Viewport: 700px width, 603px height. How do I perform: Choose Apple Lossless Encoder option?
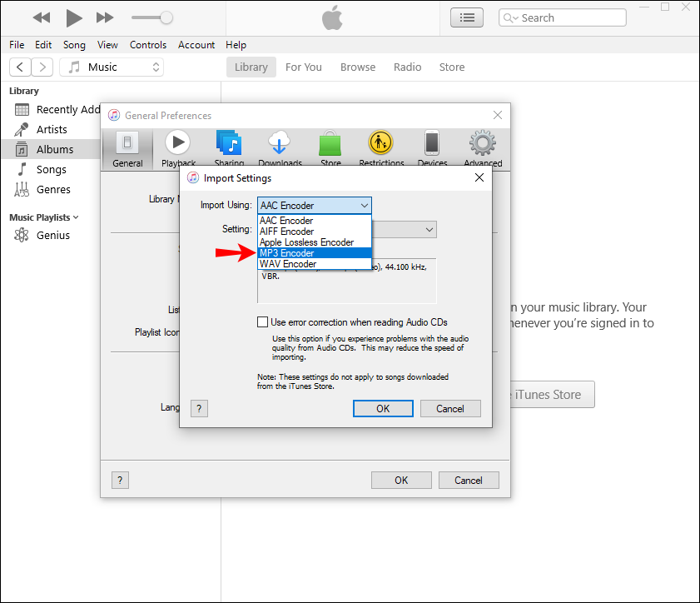315,242
